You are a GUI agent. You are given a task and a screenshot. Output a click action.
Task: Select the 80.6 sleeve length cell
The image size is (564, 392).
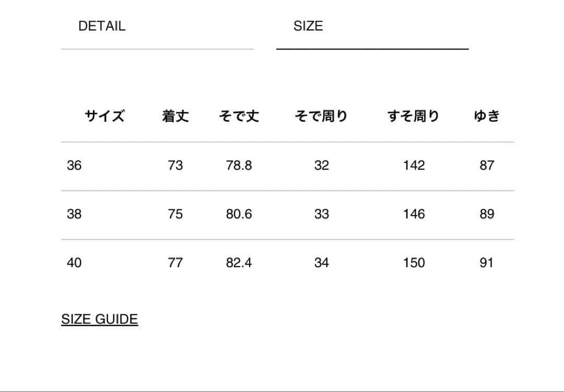239,214
